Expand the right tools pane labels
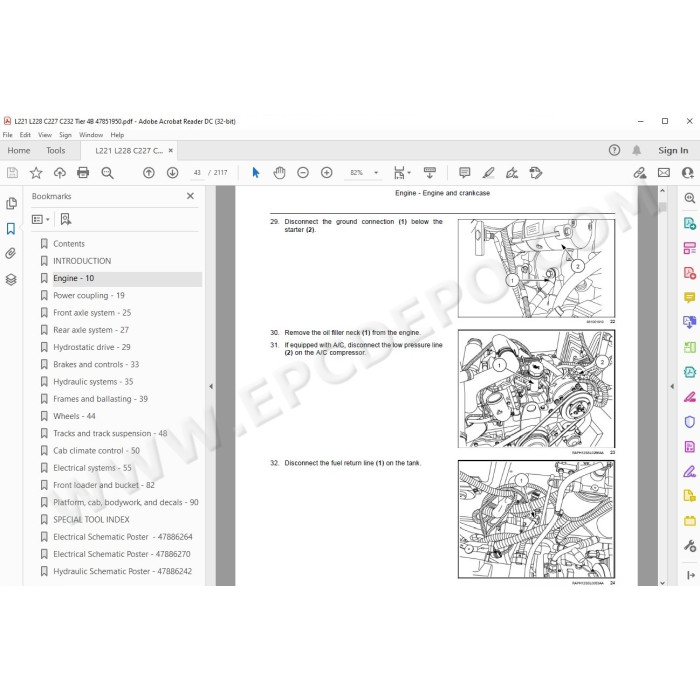The height and width of the screenshot is (700, 700). point(691,575)
